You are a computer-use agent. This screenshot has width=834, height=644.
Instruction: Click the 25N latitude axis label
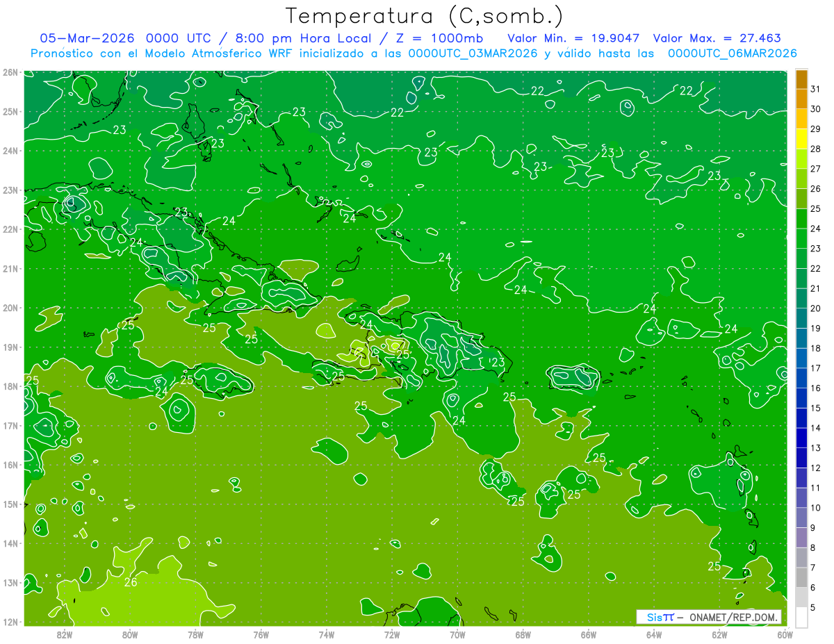point(10,111)
